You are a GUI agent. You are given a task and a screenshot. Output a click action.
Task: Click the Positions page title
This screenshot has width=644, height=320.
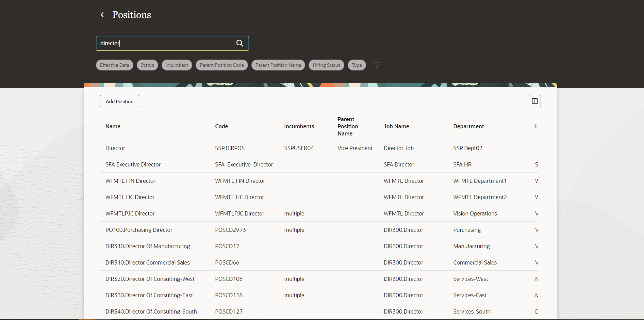(x=132, y=15)
